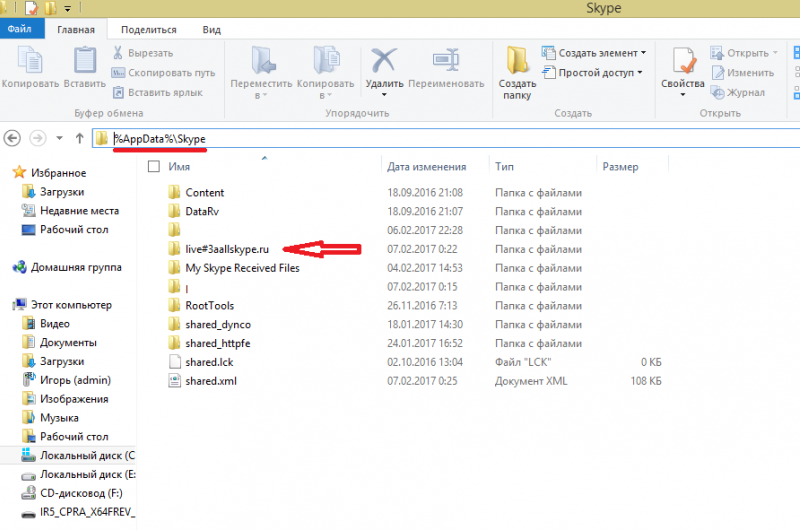800x530 pixels.
Task: Sort by Date modified (Дата изменения) column
Action: point(427,167)
